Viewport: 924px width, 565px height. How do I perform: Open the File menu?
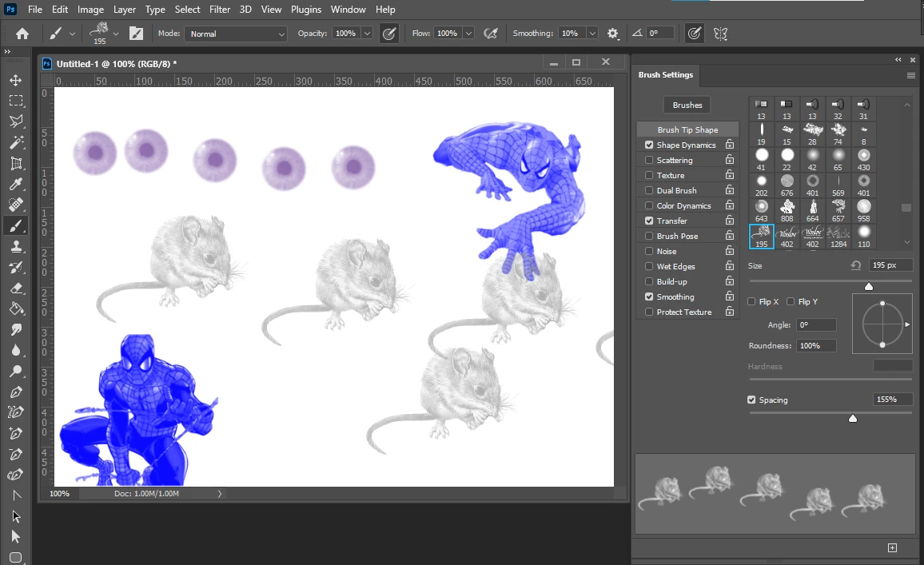(35, 10)
